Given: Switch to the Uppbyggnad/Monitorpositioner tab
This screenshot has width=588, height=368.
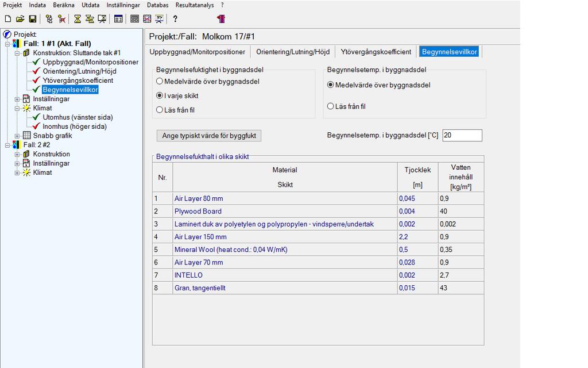Looking at the screenshot, I should point(198,52).
